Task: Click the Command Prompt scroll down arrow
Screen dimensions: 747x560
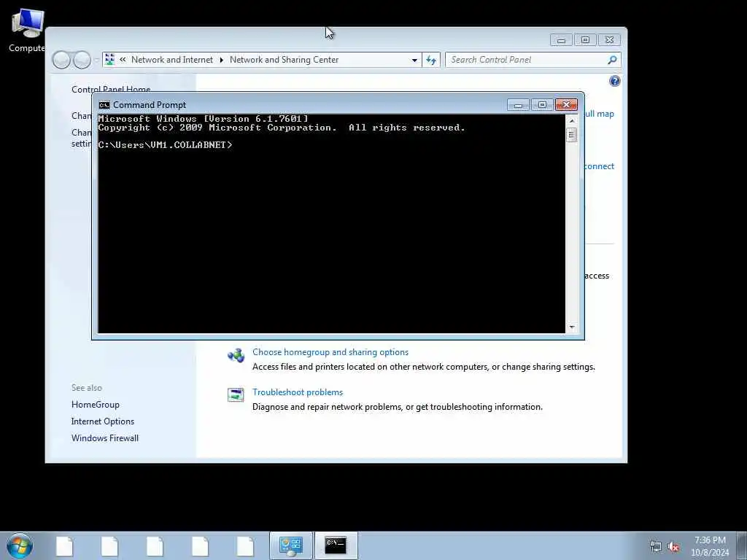Action: tap(572, 327)
